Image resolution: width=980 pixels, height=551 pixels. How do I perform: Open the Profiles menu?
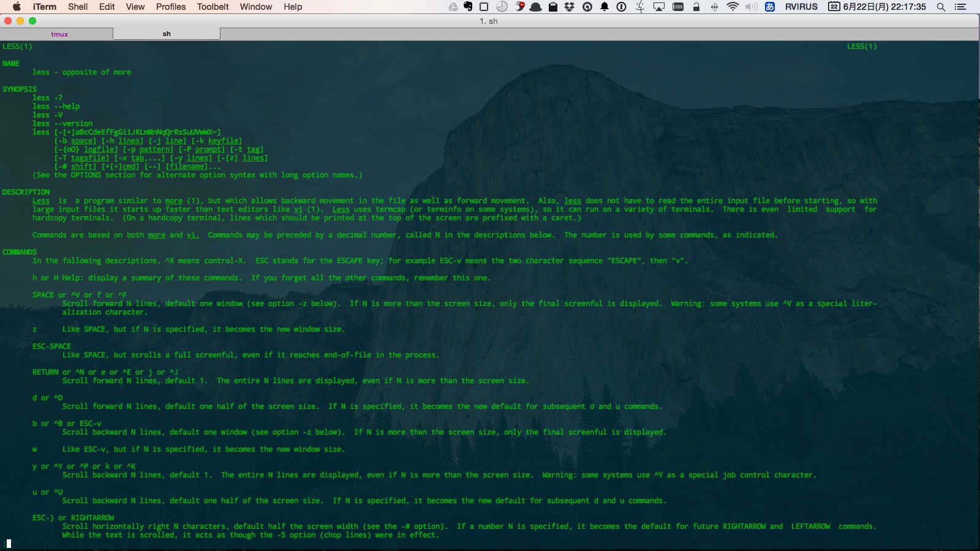[171, 7]
